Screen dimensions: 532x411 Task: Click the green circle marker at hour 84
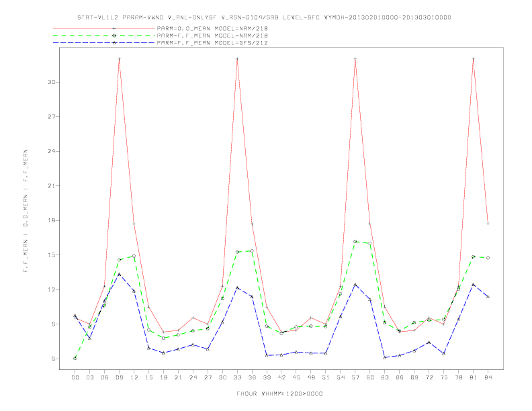tap(488, 258)
